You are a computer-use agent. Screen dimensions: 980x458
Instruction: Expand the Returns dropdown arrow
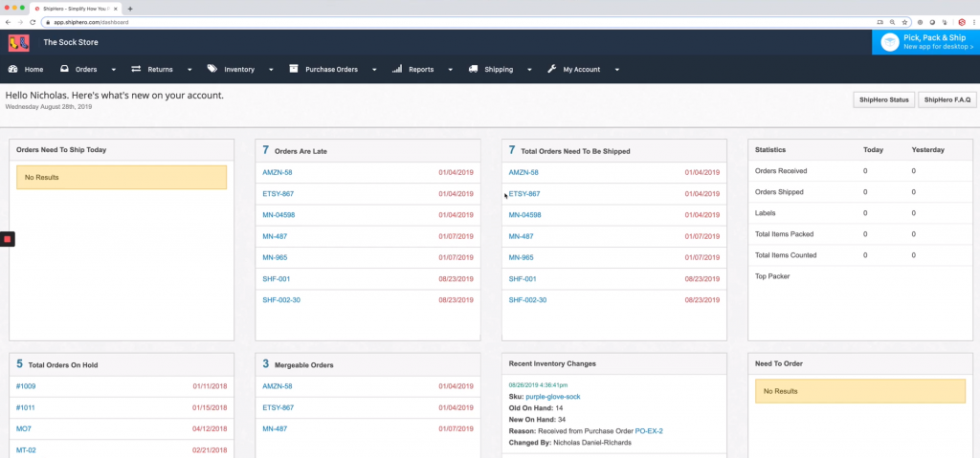pyautogui.click(x=189, y=70)
